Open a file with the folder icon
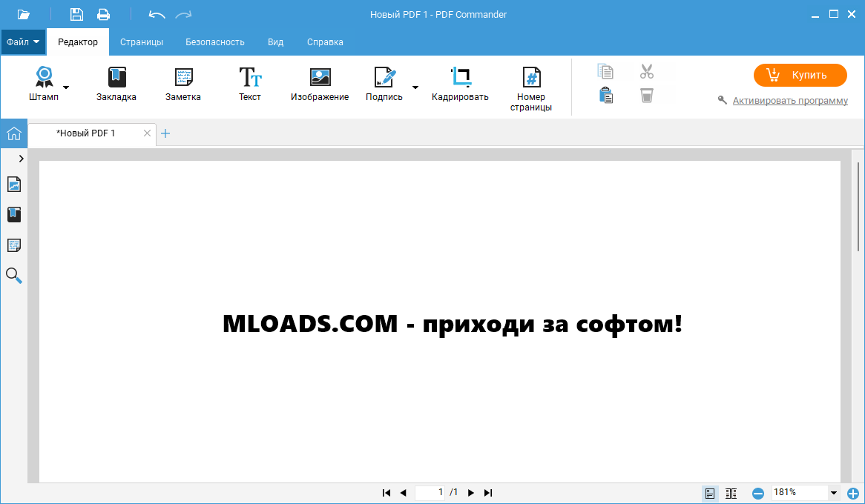The height and width of the screenshot is (504, 865). (x=23, y=14)
